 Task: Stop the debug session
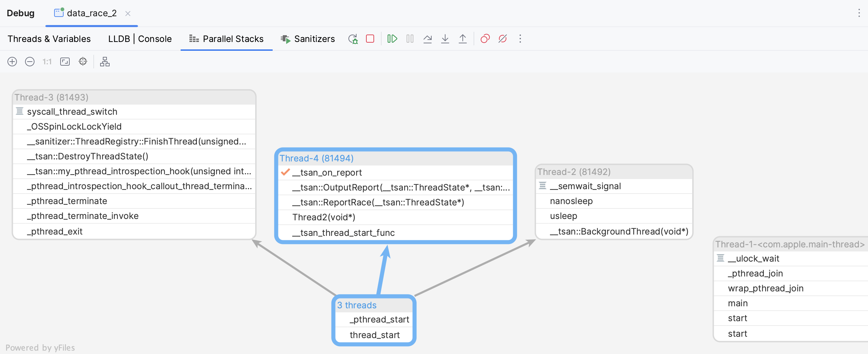370,39
